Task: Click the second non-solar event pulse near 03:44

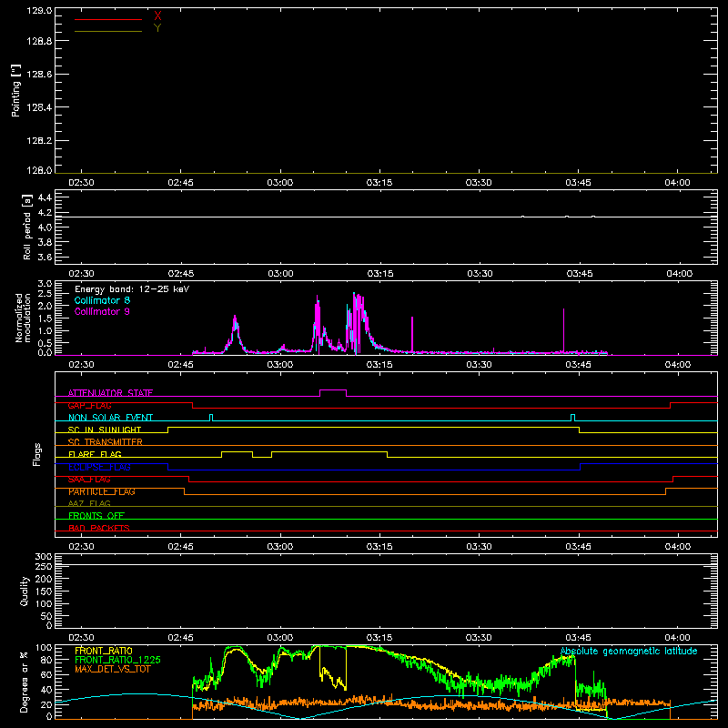Action: coord(572,416)
